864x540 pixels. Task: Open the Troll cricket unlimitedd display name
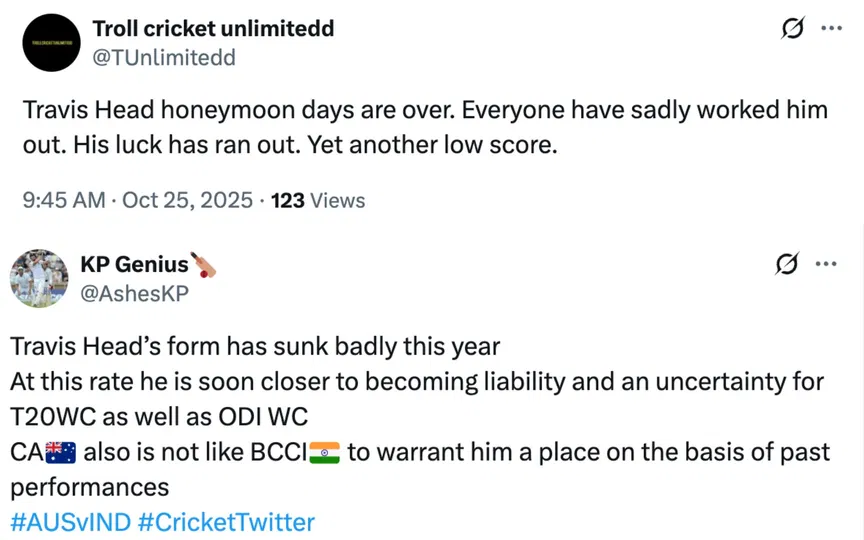point(213,29)
